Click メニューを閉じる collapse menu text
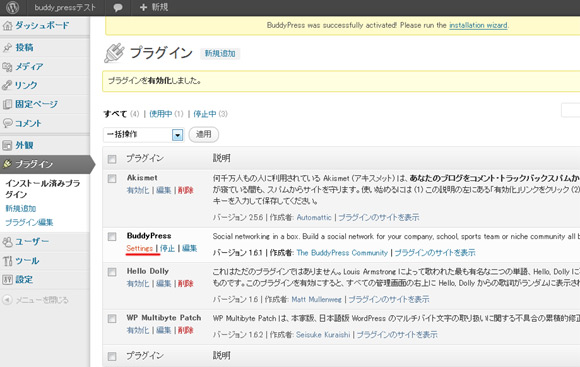Screen dimensions: 580x367 click(42, 300)
